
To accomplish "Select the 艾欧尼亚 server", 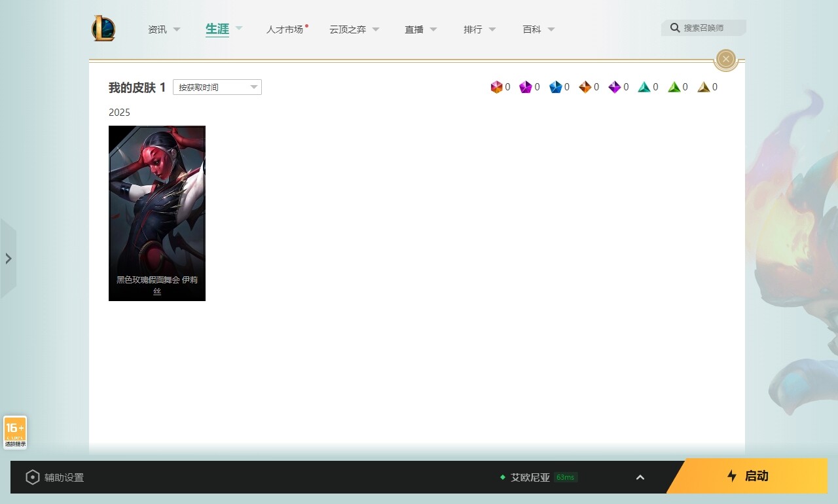I will tap(530, 477).
